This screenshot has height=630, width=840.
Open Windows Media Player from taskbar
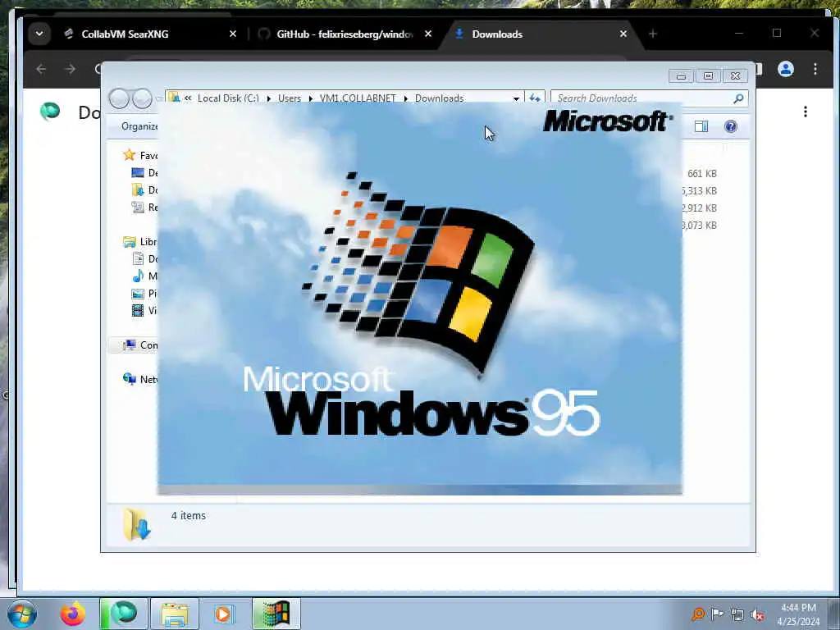pyautogui.click(x=223, y=614)
